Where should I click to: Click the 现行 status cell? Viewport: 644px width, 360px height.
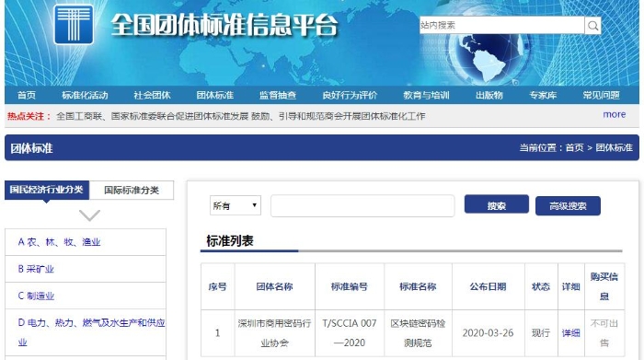541,333
